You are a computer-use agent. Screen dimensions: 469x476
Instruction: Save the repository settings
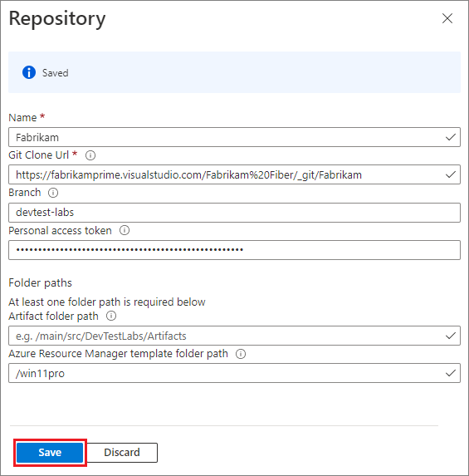[50, 453]
